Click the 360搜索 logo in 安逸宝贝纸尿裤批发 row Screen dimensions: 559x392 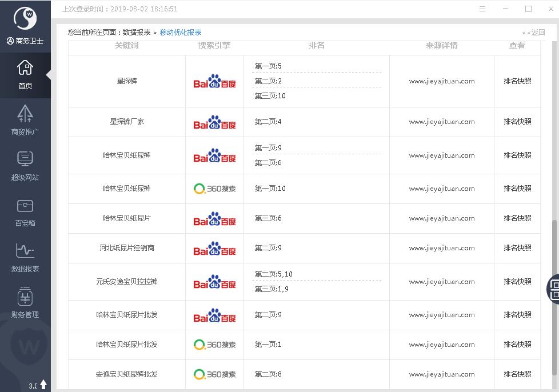pyautogui.click(x=214, y=374)
